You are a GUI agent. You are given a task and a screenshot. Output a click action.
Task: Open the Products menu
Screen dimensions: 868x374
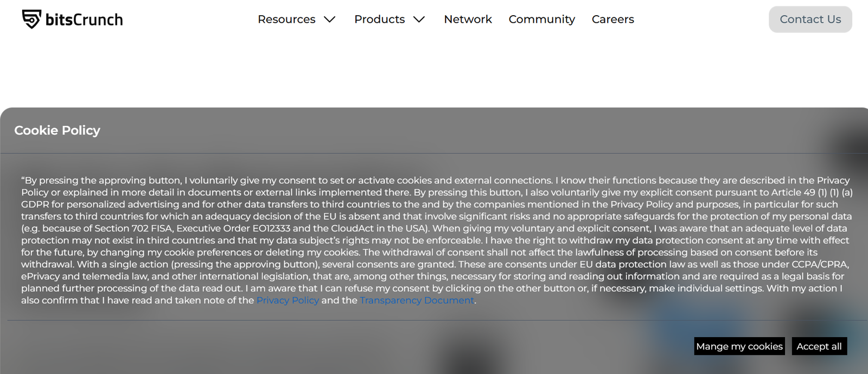point(379,20)
